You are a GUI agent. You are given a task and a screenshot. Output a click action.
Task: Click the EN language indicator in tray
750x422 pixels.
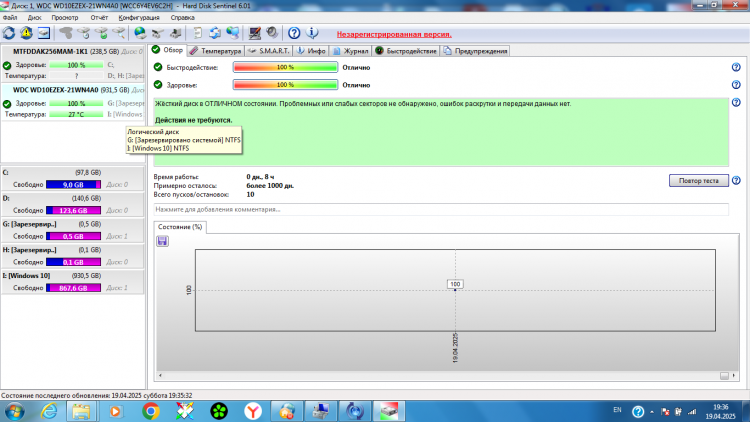click(x=618, y=410)
